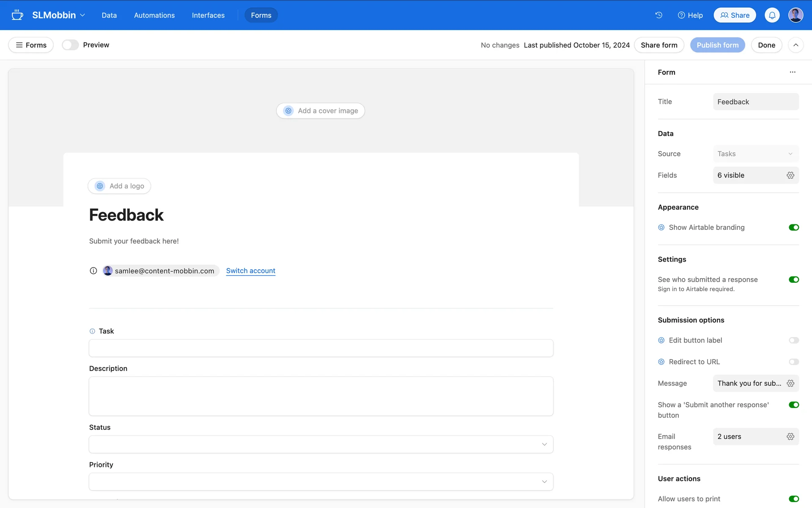This screenshot has width=812, height=508.
Task: Go to the Interfaces tab
Action: point(208,15)
